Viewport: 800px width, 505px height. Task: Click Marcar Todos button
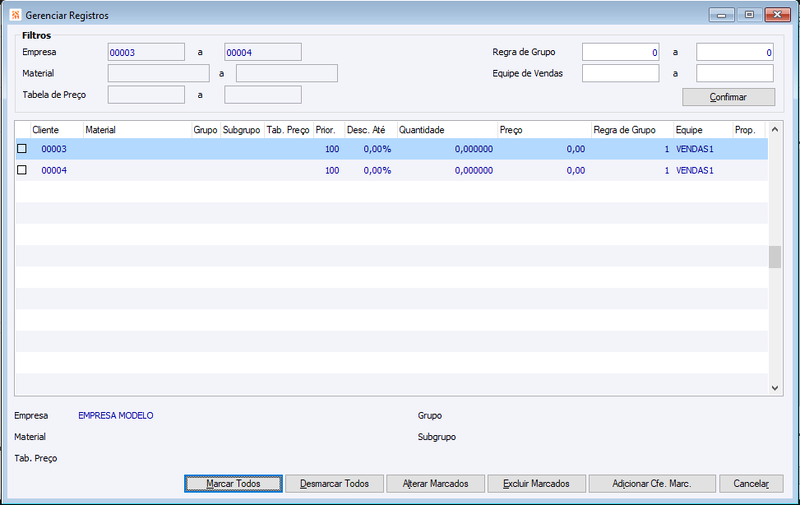[x=233, y=484]
